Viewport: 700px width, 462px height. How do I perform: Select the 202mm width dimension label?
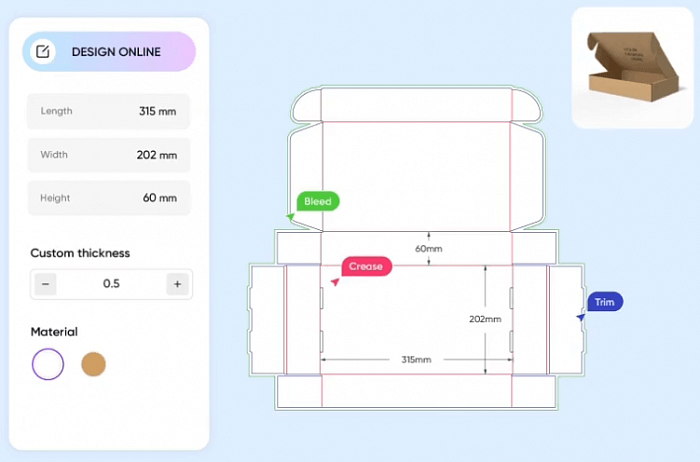[x=484, y=319]
